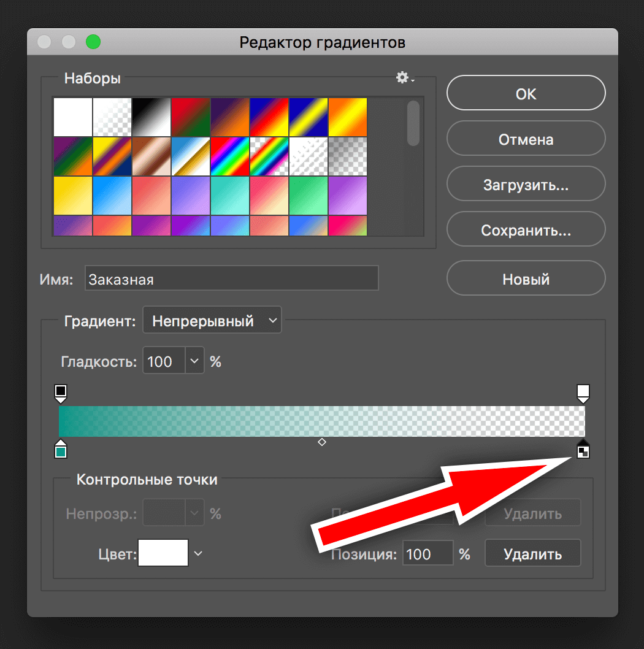Open the white Цвет color swatch
Screen dimensions: 644x649
click(x=163, y=553)
